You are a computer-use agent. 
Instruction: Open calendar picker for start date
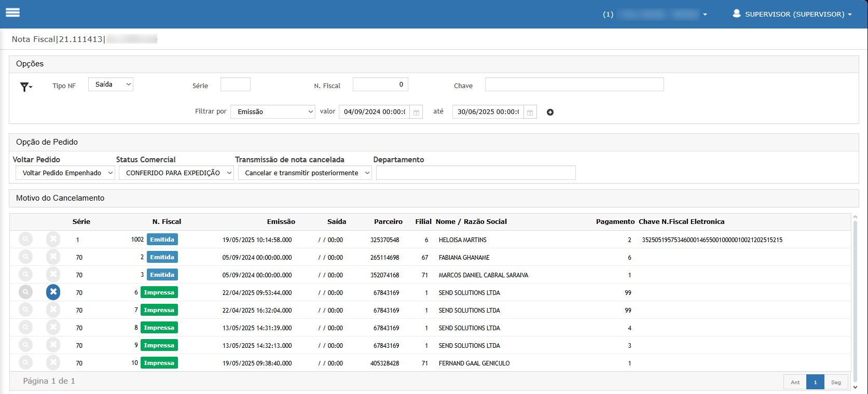[416, 112]
